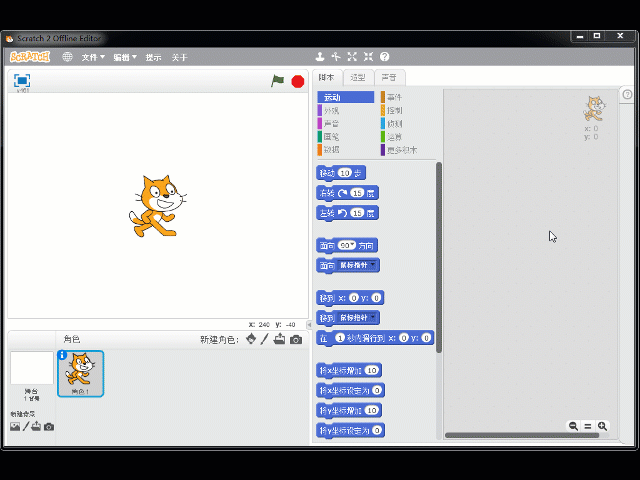The image size is (640, 480).
Task: Choose backdrop from library icon
Action: click(15, 427)
